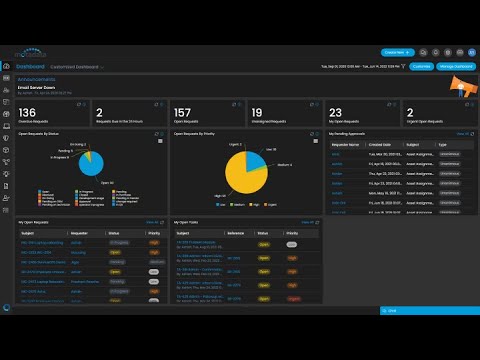Click pop-out icon on 23 My Open Requests card
This screenshot has height=360, width=480.
tap(389, 104)
